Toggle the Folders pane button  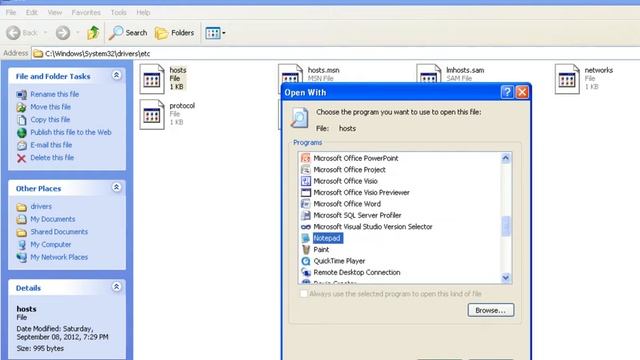click(x=174, y=33)
